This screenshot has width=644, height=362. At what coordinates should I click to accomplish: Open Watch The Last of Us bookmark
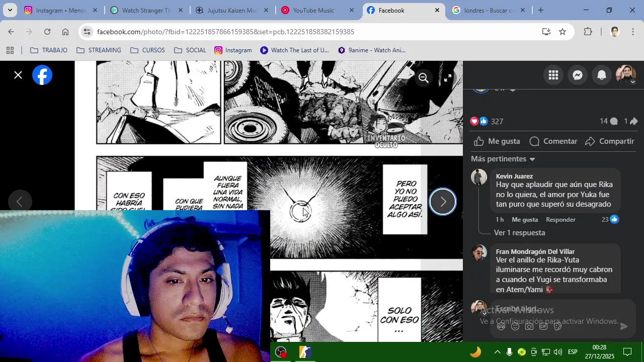tap(294, 50)
